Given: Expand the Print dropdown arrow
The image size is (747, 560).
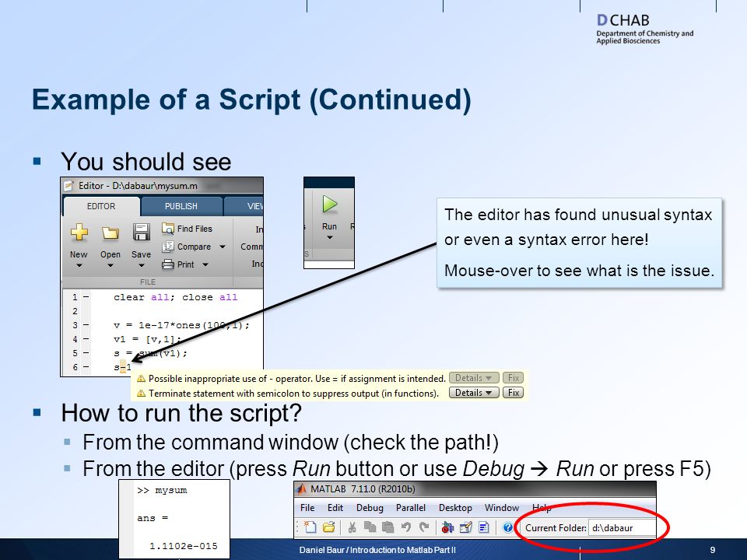Looking at the screenshot, I should (205, 264).
